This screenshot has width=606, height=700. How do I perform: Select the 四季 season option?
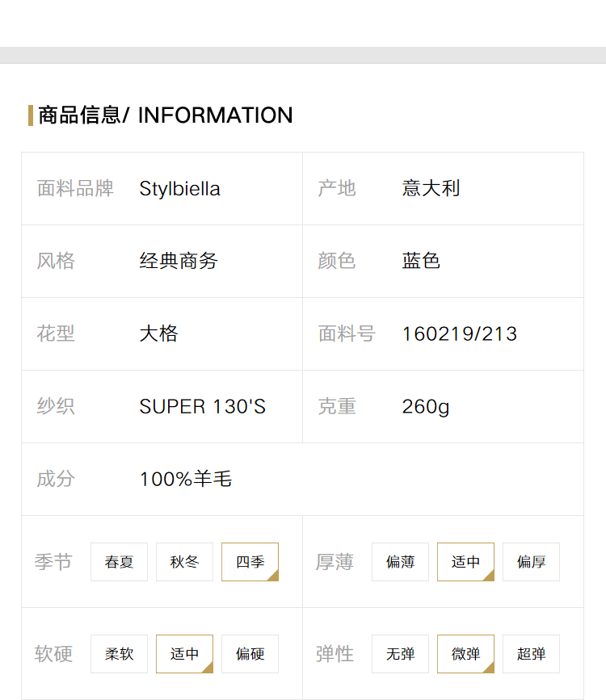click(250, 562)
